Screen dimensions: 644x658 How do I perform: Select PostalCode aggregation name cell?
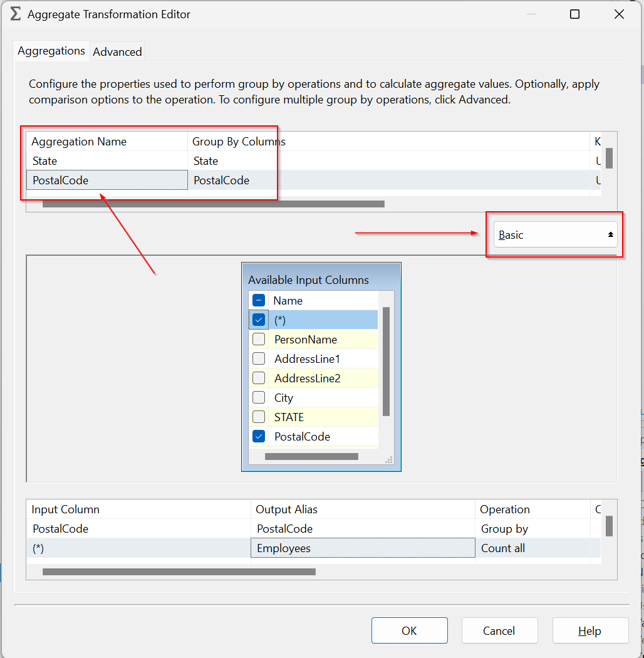coord(107,180)
